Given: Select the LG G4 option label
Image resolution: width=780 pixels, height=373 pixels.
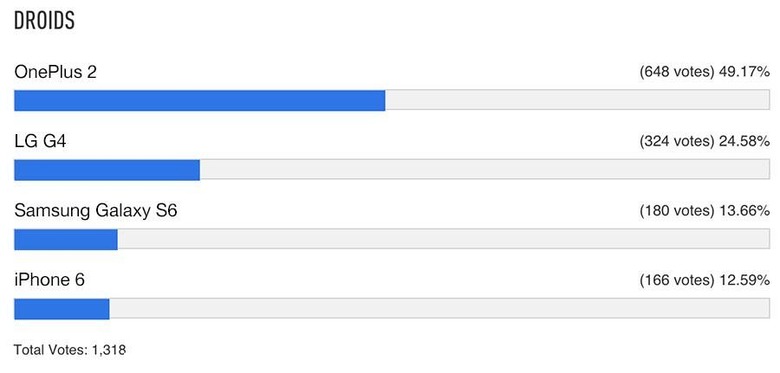Looking at the screenshot, I should (x=40, y=142).
